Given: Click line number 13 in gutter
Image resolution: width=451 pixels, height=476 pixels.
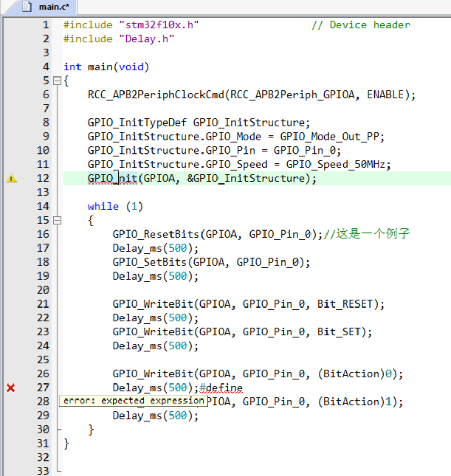Looking at the screenshot, I should (x=43, y=192).
